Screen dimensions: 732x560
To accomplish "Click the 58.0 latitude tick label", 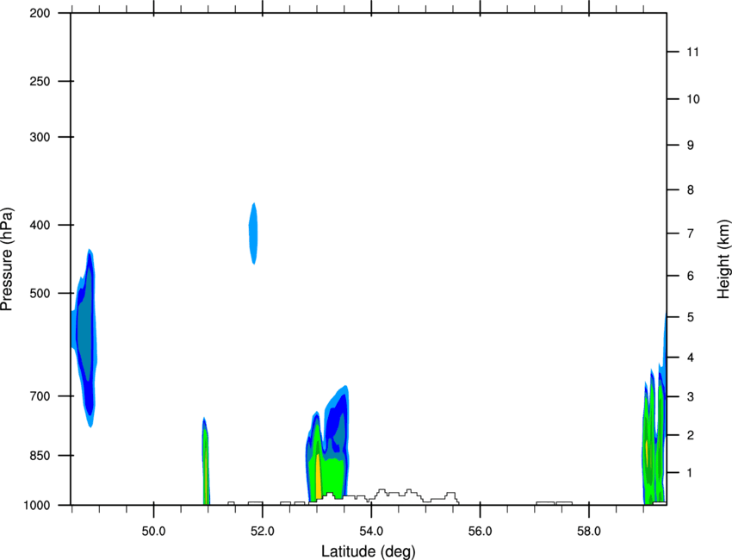I will click(589, 532).
